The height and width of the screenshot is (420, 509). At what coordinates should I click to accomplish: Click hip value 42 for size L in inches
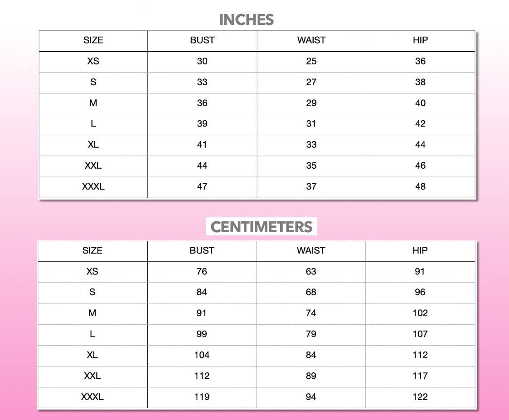coord(420,124)
